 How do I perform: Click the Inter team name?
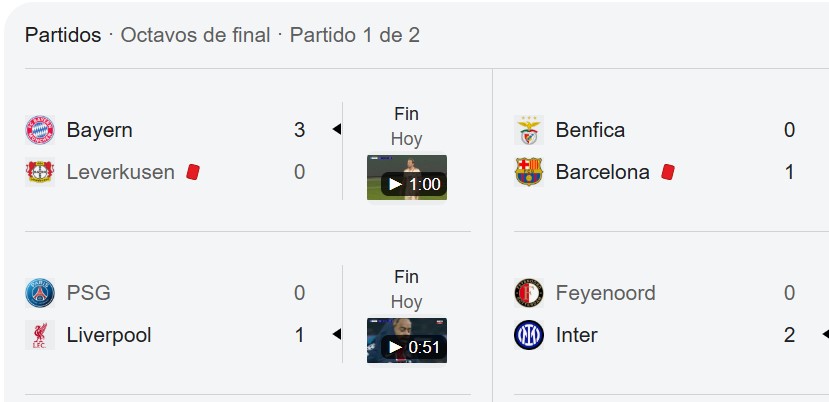coord(576,335)
